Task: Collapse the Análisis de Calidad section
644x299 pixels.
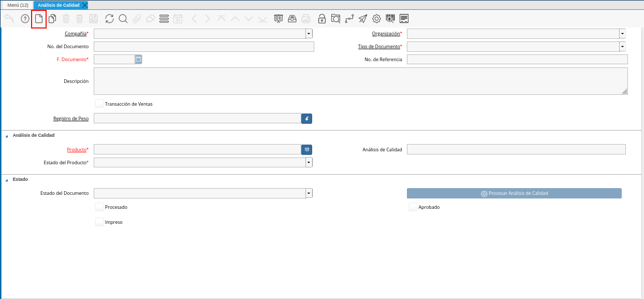Action: (x=7, y=136)
